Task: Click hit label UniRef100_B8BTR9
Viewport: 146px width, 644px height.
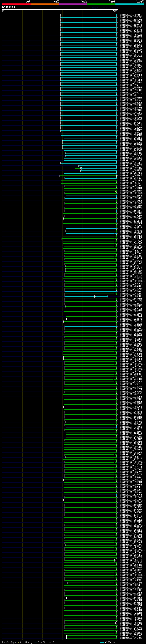Action: 131,191
